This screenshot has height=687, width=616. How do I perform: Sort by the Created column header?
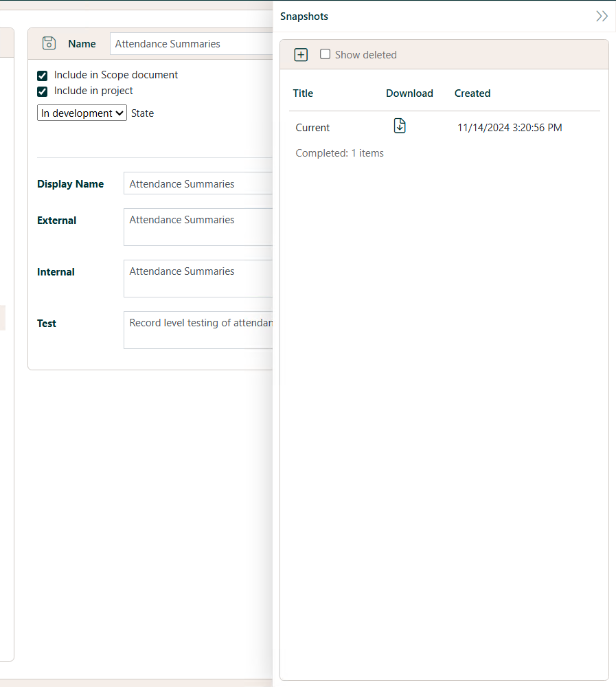472,93
